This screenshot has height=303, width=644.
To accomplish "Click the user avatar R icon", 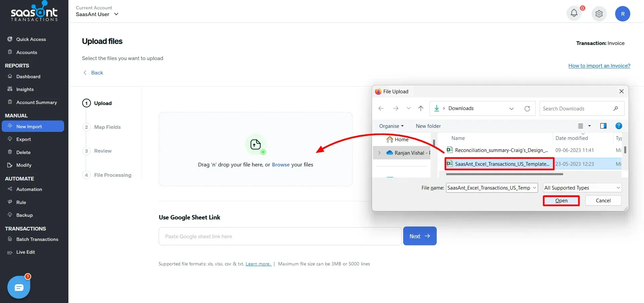I will pyautogui.click(x=622, y=14).
